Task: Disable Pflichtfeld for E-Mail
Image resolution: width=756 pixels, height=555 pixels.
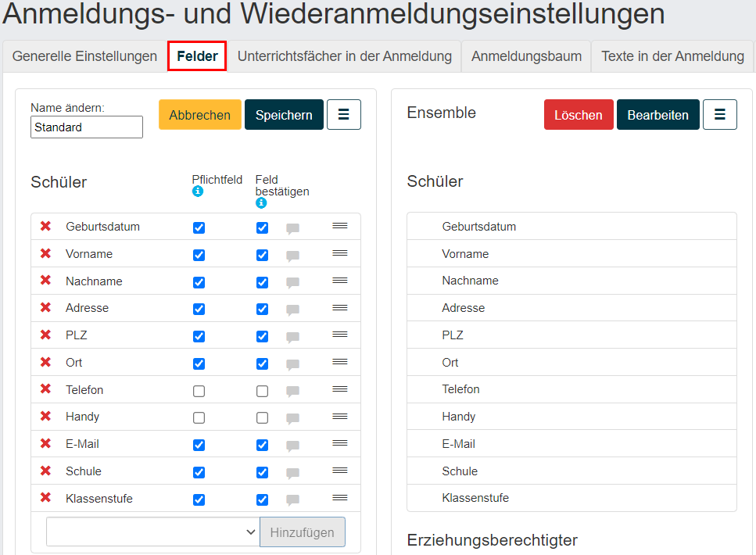Action: [x=199, y=445]
